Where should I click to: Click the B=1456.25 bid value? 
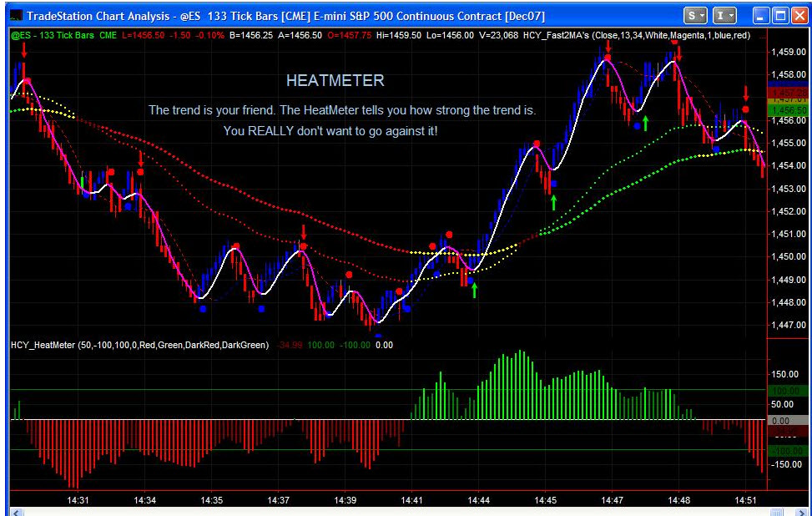tap(253, 36)
